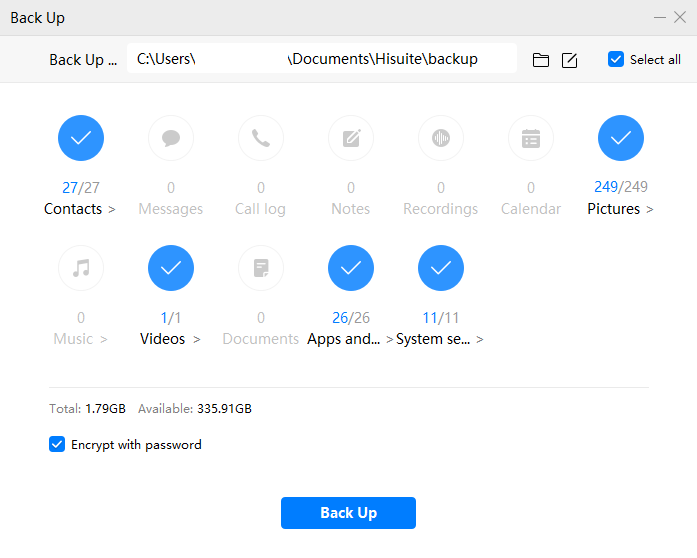
Task: Click the Recordings label
Action: [441, 209]
